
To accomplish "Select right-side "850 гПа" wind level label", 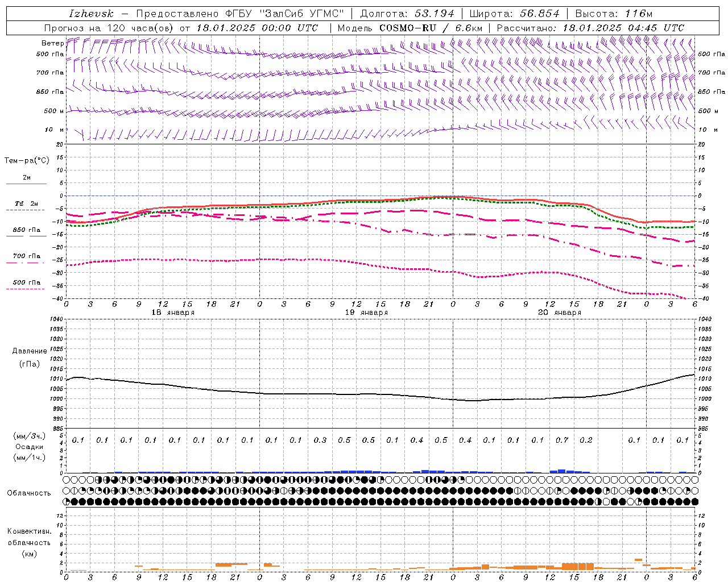I will [x=712, y=92].
